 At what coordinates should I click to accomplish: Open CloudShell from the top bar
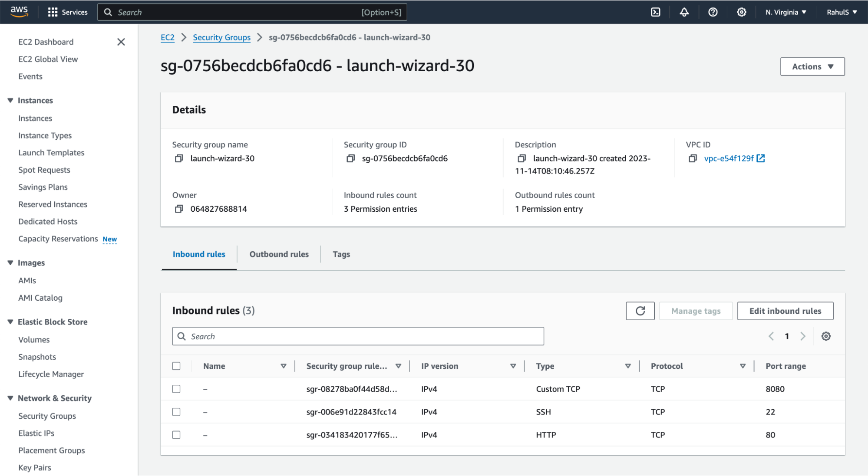point(656,12)
